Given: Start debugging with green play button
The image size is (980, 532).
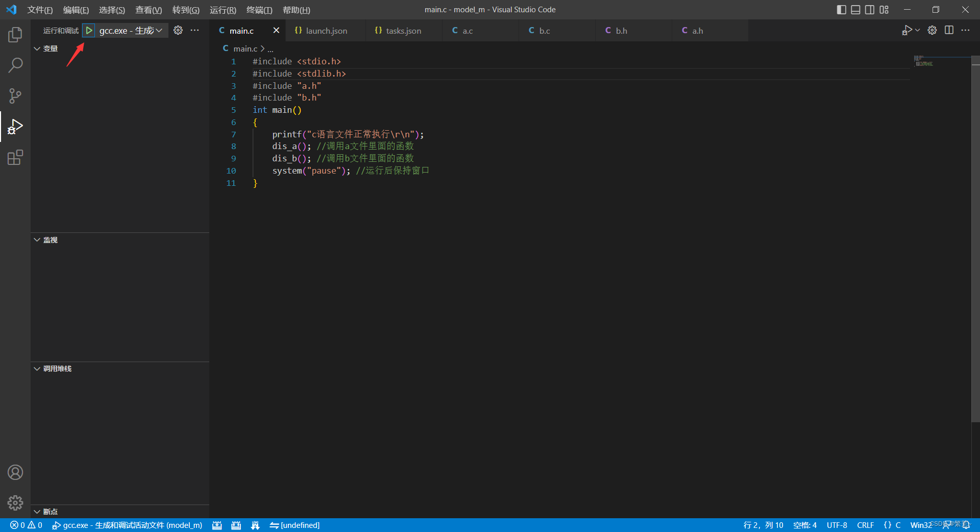Looking at the screenshot, I should (x=89, y=31).
